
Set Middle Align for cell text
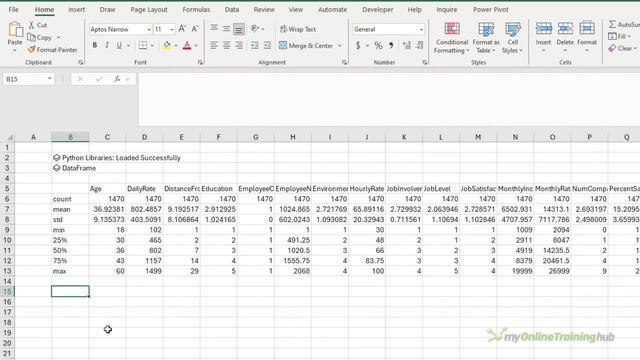(227, 29)
